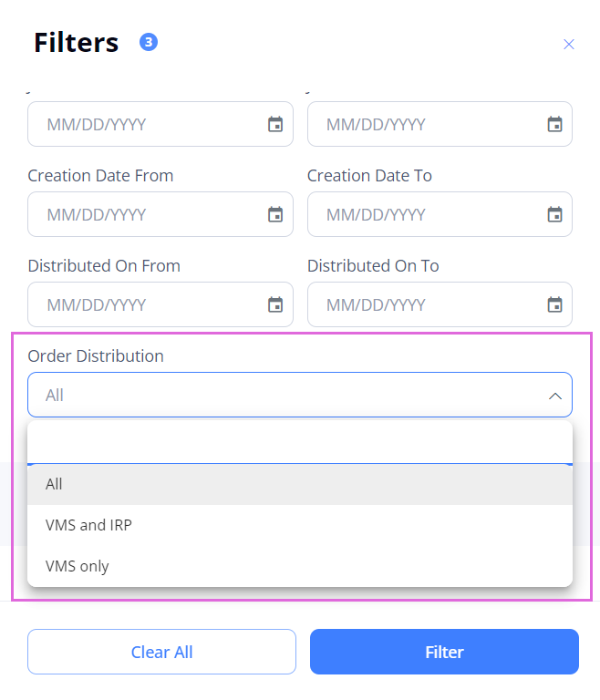Close the Filters panel with X
Image resolution: width=600 pixels, height=700 pixels.
pyautogui.click(x=568, y=44)
